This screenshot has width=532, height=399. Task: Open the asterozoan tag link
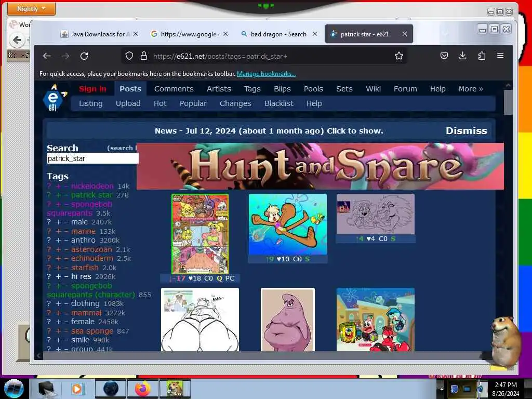tap(91, 249)
